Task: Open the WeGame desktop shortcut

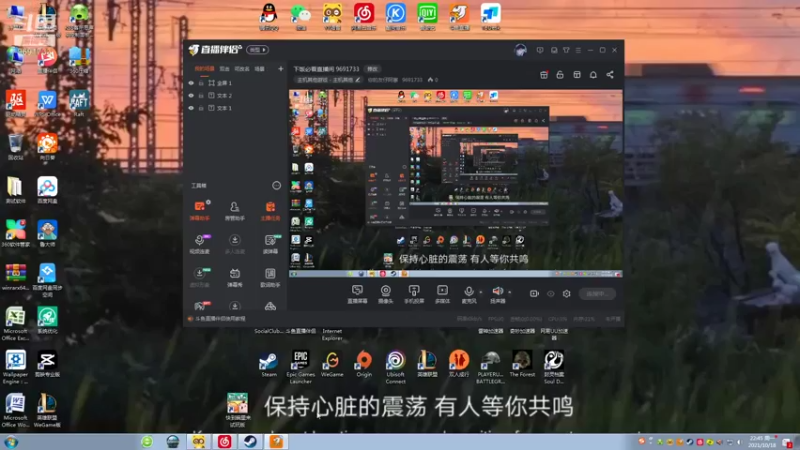Action: [332, 364]
